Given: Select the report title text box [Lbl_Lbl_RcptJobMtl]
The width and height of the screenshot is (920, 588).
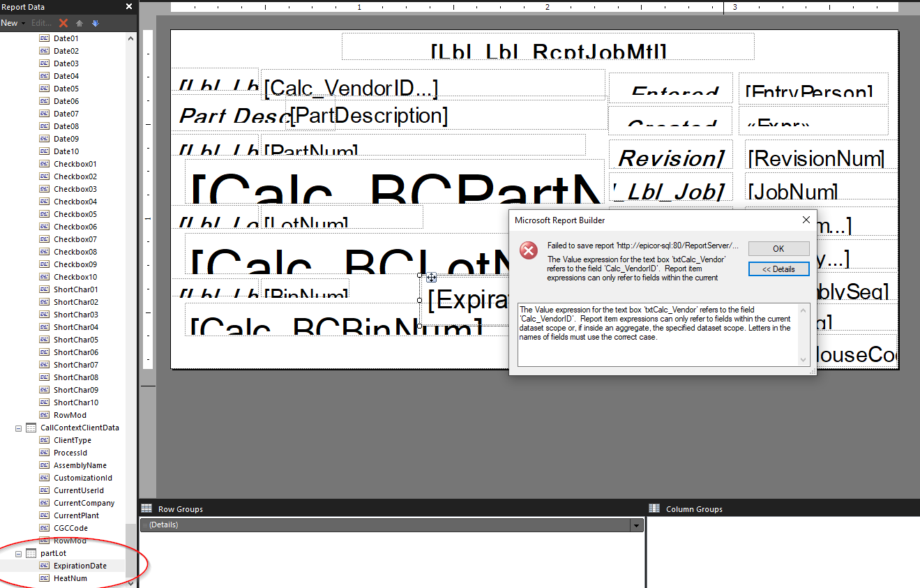Looking at the screenshot, I should (548, 46).
